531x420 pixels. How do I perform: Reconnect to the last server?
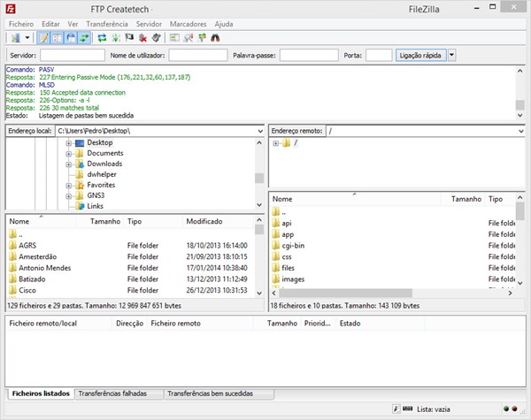coord(156,37)
